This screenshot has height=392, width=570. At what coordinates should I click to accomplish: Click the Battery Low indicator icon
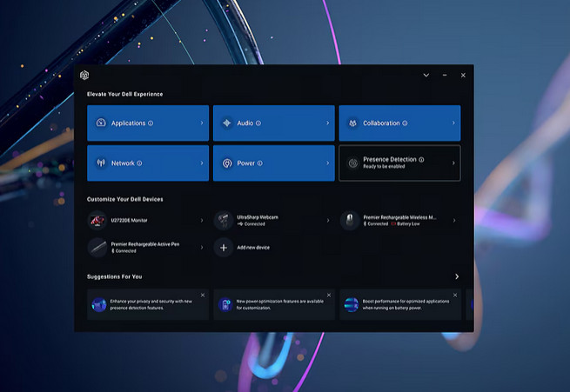coord(393,224)
